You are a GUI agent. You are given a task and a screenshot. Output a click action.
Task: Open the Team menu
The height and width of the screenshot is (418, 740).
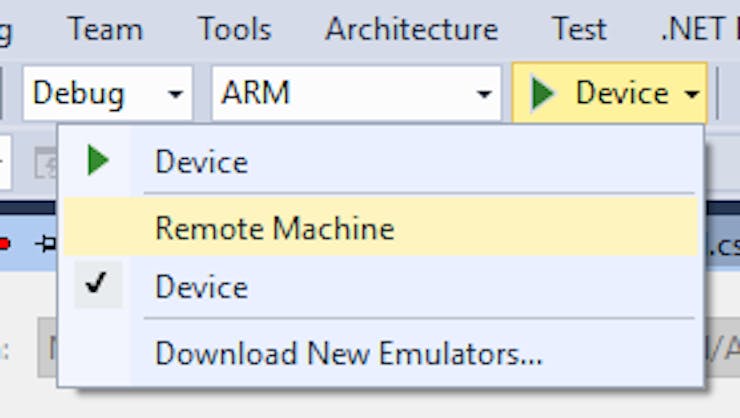[105, 29]
